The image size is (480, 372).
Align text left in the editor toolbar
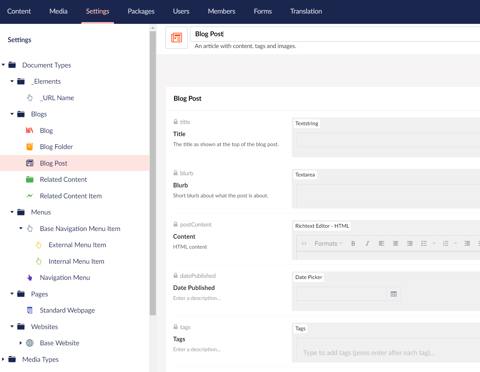381,243
